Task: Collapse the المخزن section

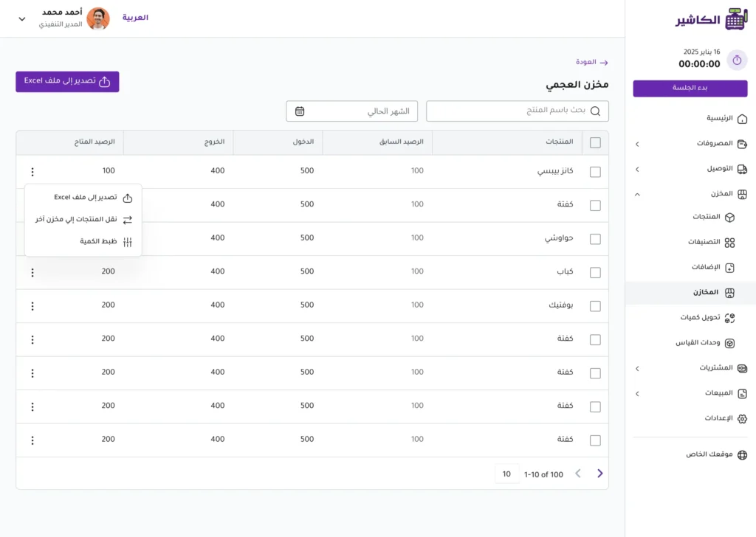Action: (636, 193)
